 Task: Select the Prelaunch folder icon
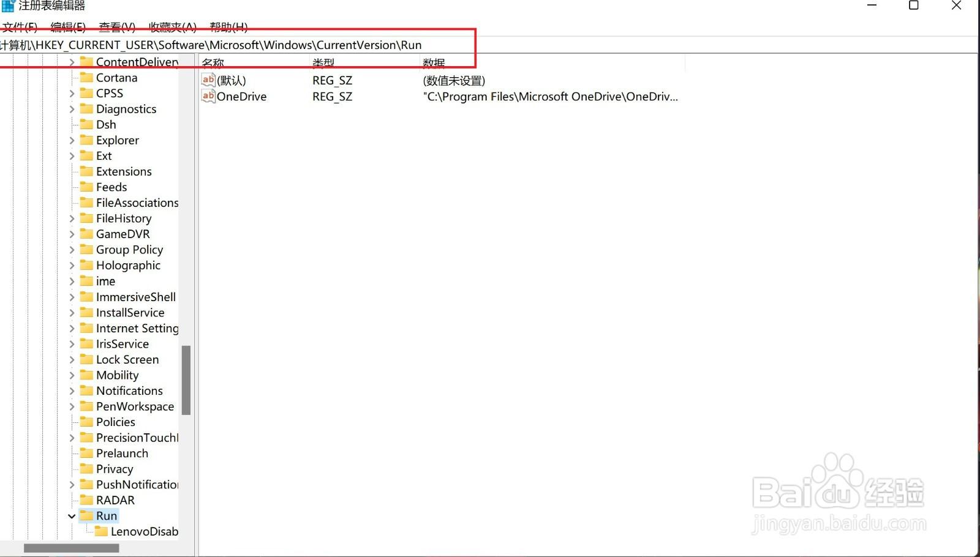click(86, 452)
